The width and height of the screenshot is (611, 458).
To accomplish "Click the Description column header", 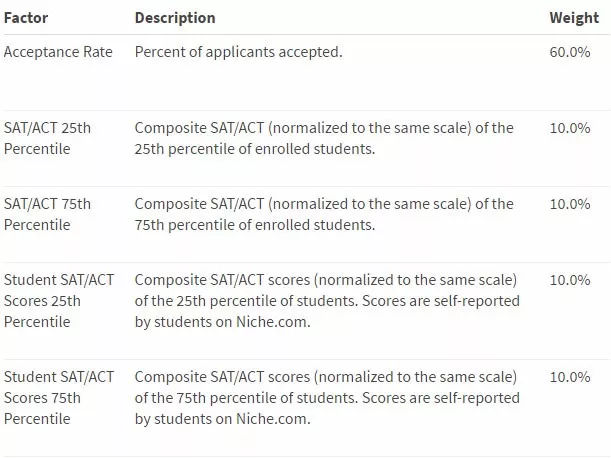I will [175, 18].
